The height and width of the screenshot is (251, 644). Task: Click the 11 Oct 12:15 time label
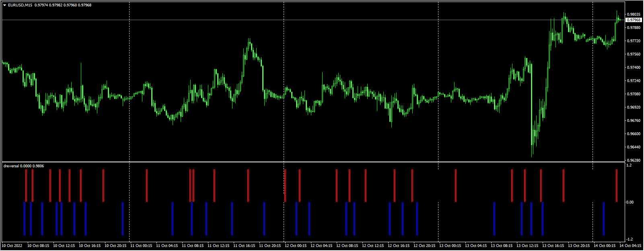218,245
